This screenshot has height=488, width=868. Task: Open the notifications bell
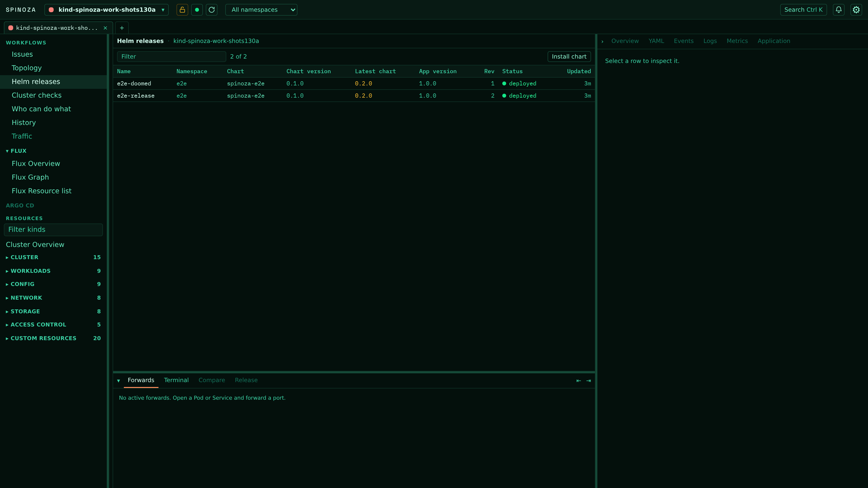839,10
